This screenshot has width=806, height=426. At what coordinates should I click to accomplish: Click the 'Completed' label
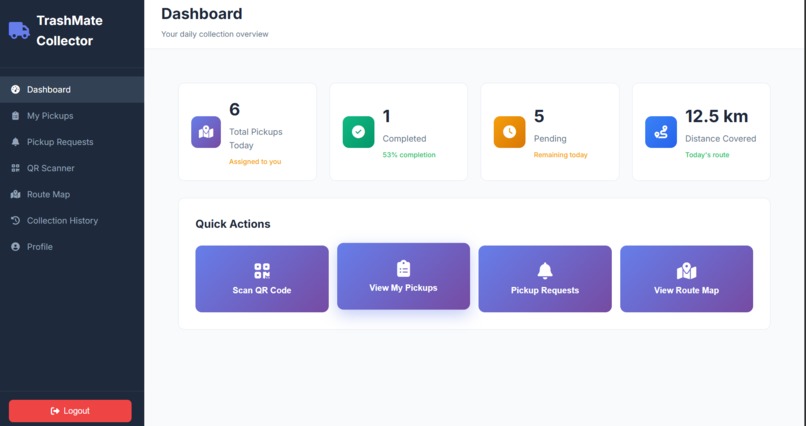pos(405,139)
